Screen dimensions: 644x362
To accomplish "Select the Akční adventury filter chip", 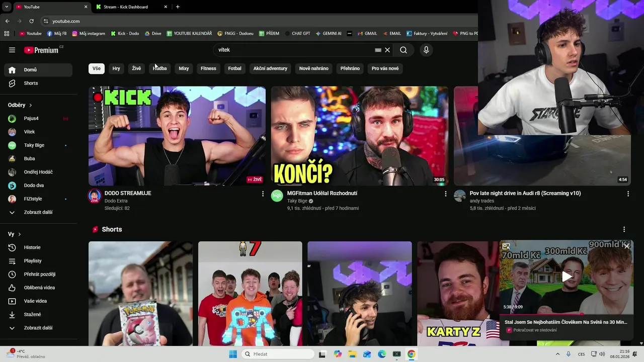I will click(270, 68).
